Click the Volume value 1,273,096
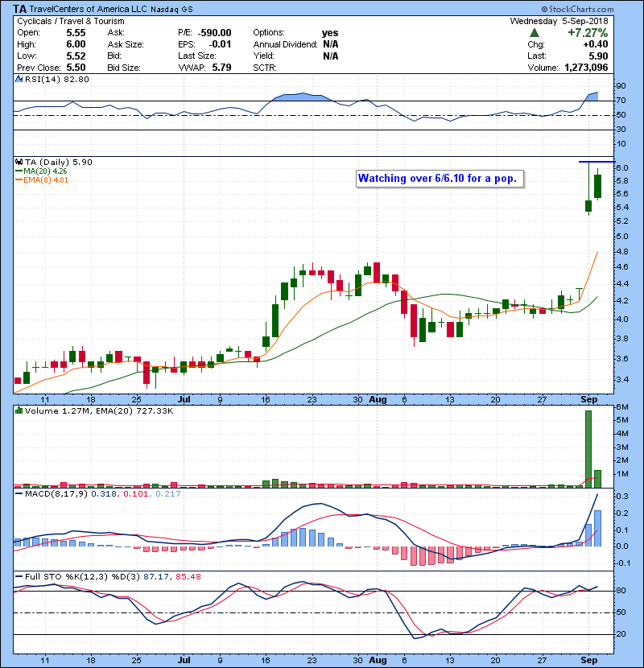 coord(586,68)
